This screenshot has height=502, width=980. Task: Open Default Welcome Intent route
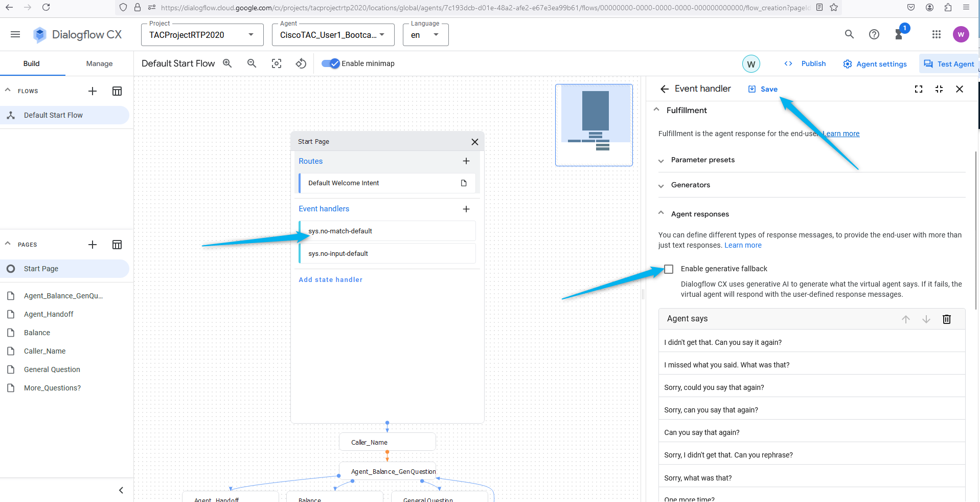388,183
